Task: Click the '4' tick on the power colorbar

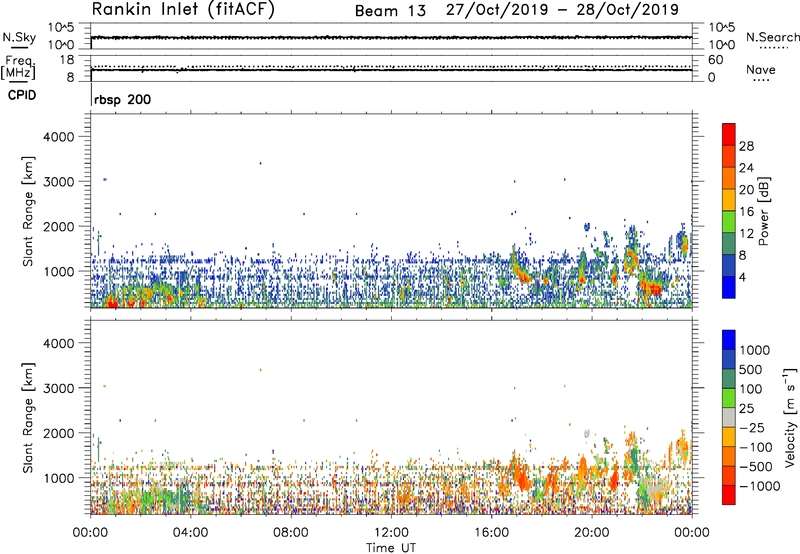Action: 742,277
